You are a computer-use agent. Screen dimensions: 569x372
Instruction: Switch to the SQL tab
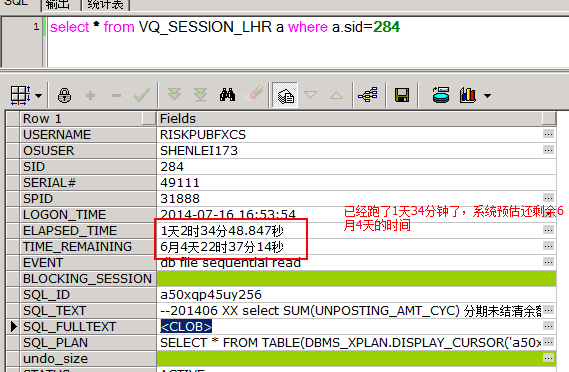[17, 4]
